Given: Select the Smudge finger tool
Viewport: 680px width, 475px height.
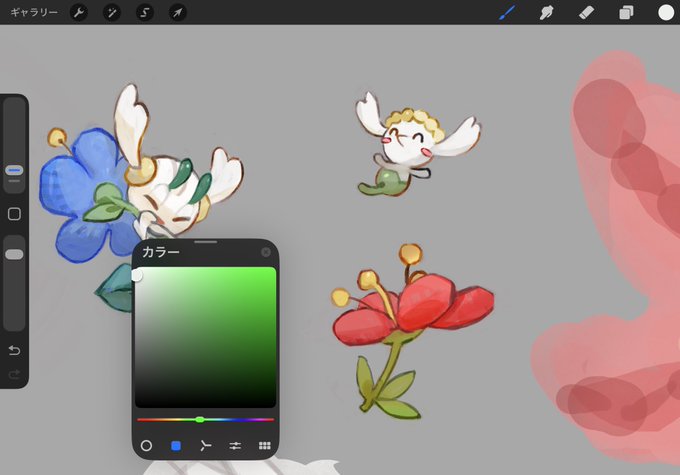Looking at the screenshot, I should pos(546,13).
